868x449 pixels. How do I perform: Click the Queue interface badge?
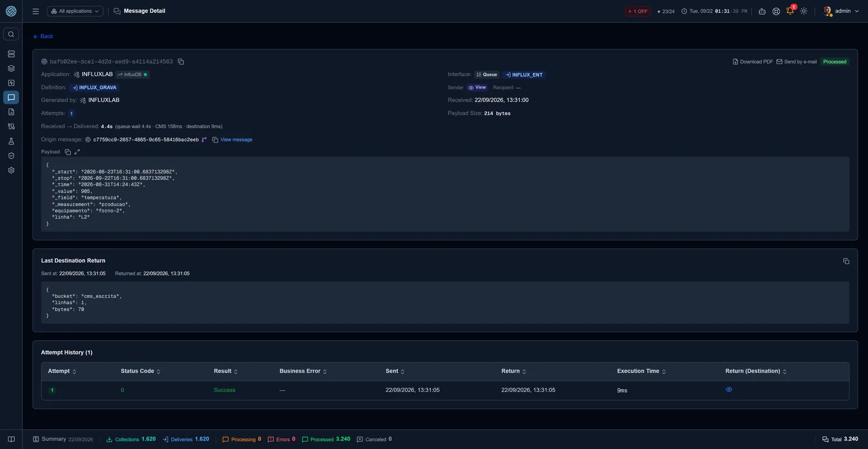[x=487, y=74]
